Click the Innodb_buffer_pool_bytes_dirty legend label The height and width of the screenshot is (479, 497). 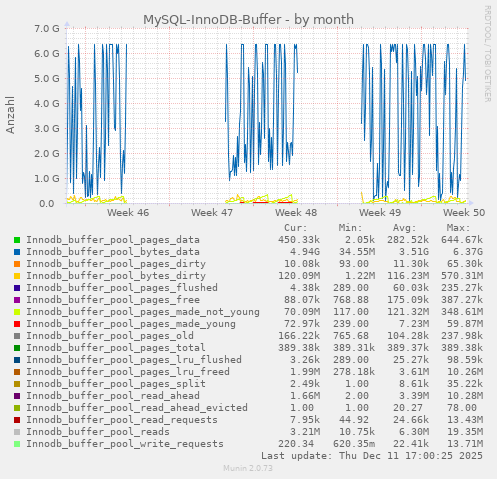pyautogui.click(x=116, y=276)
